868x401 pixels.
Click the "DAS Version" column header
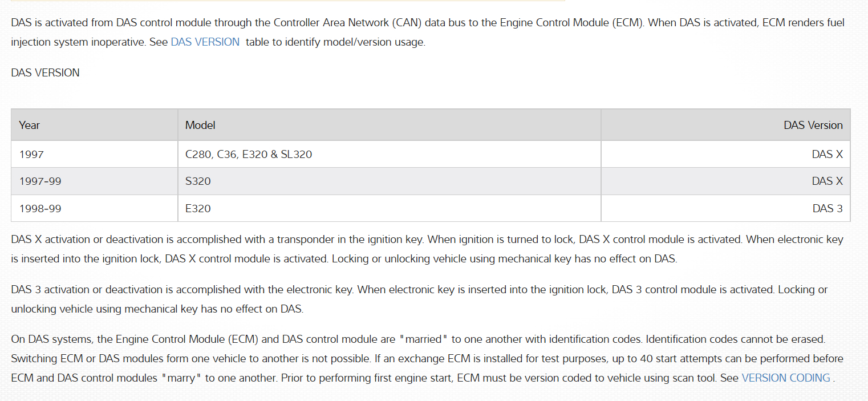pyautogui.click(x=813, y=125)
